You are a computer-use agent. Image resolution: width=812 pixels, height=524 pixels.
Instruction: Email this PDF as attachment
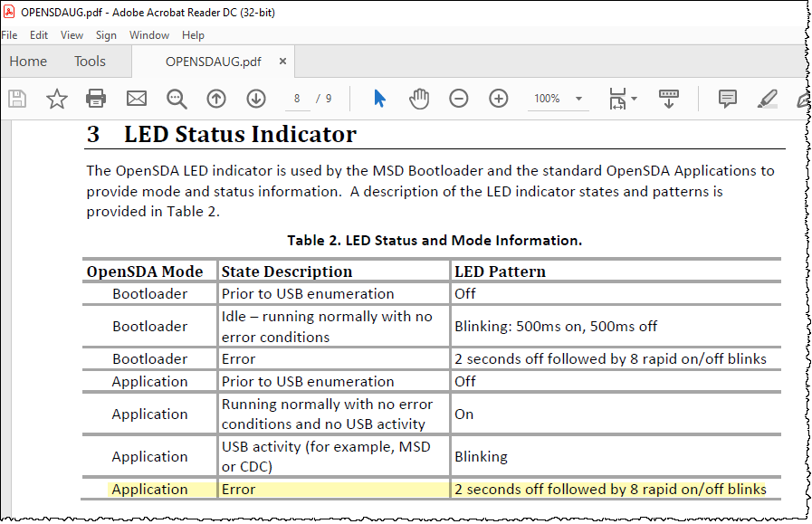coord(136,99)
